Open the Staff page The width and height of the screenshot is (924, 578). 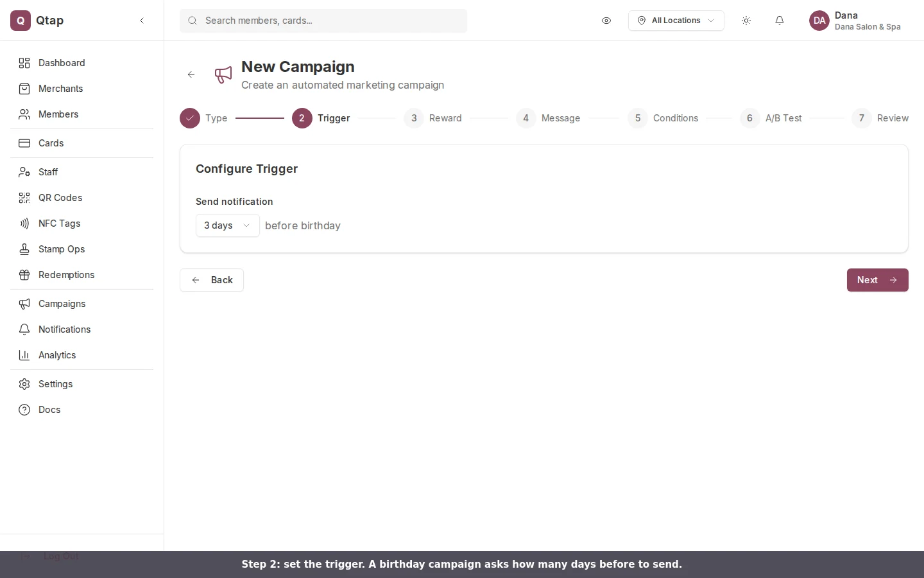point(81,172)
